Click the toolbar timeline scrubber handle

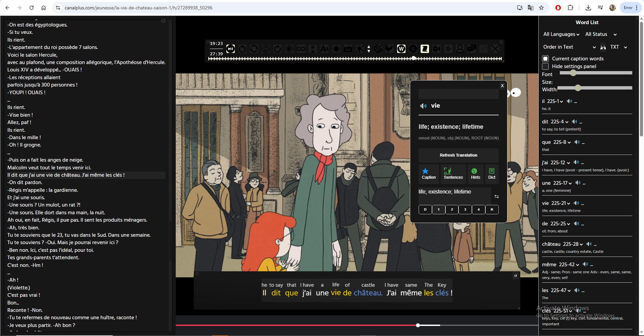[414, 58]
